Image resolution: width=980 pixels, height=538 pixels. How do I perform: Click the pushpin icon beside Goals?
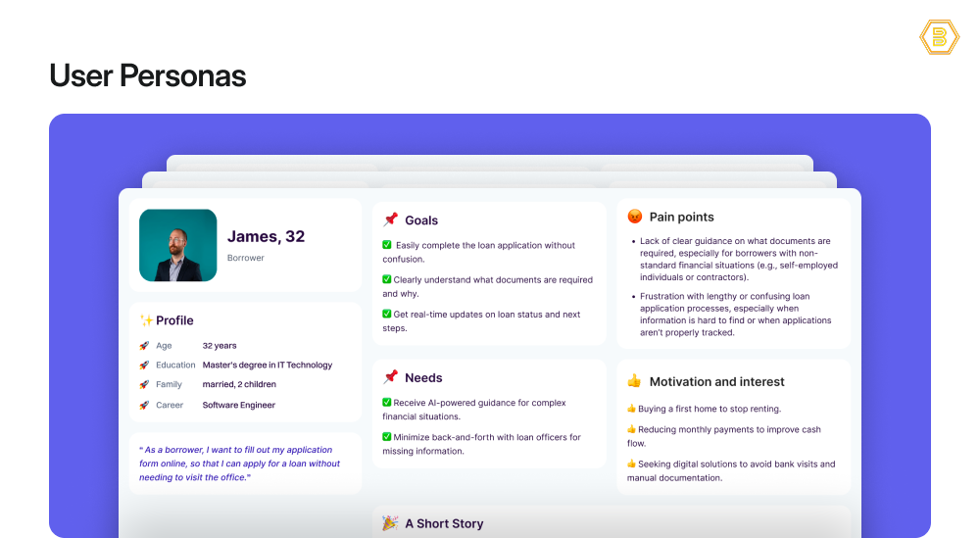(x=390, y=220)
